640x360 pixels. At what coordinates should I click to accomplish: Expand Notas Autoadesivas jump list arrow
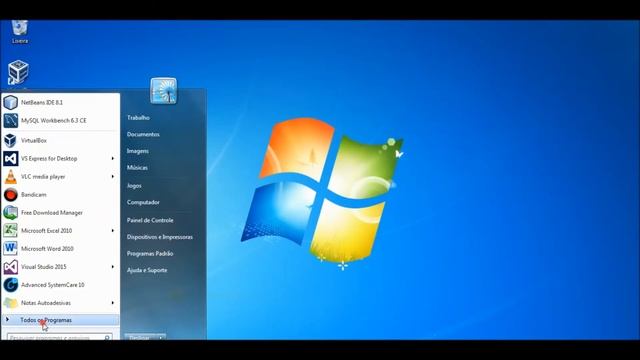click(x=113, y=303)
